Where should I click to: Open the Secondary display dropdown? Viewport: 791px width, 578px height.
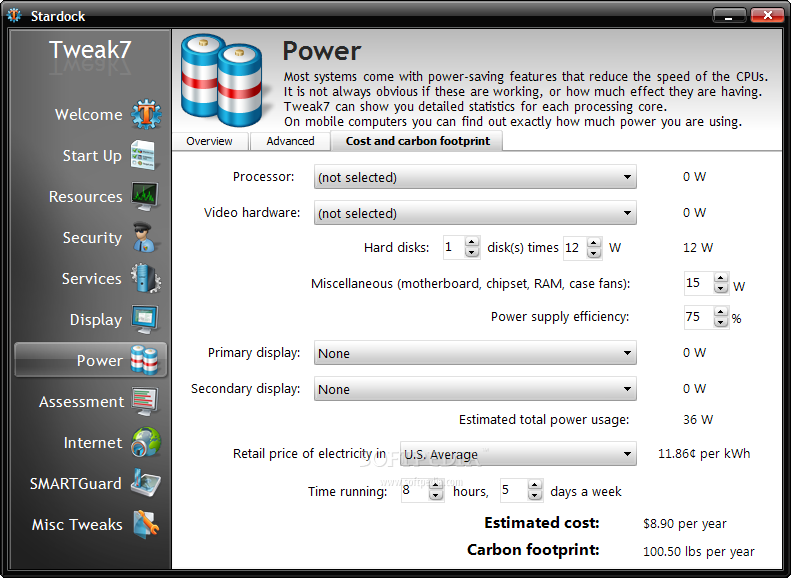point(475,389)
